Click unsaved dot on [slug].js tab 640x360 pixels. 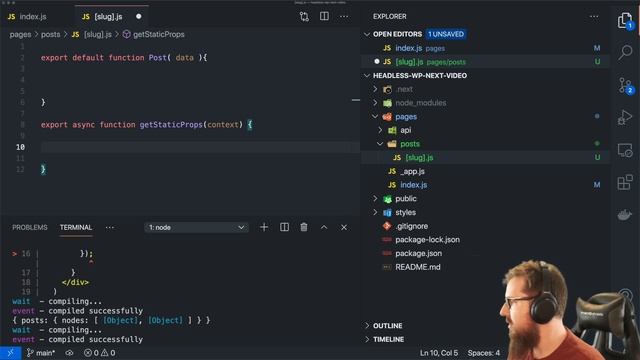point(138,16)
